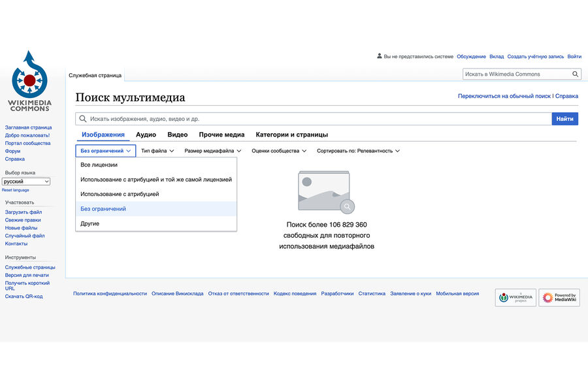This screenshot has height=392, width=588.
Task: Select 'Другие' license option
Action: 156,223
